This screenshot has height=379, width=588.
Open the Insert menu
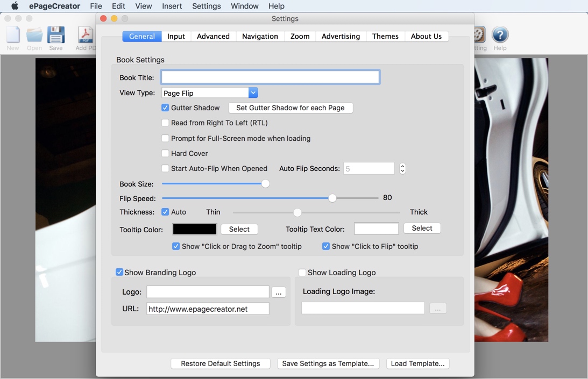click(172, 6)
